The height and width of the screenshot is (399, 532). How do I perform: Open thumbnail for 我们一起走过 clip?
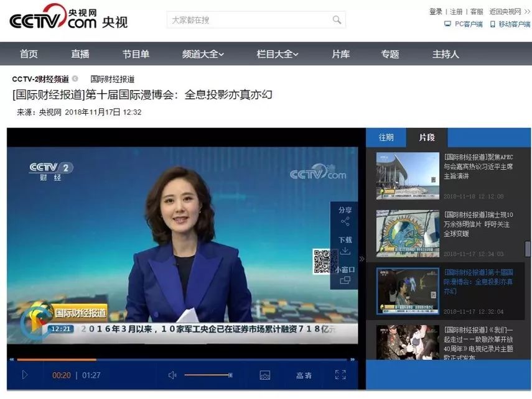point(408,342)
